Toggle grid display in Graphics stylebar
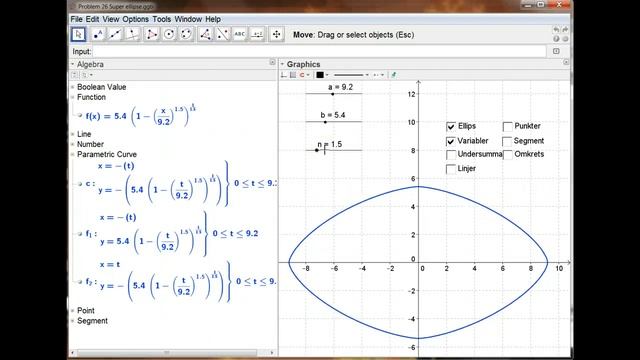The height and width of the screenshot is (360, 640). point(293,75)
